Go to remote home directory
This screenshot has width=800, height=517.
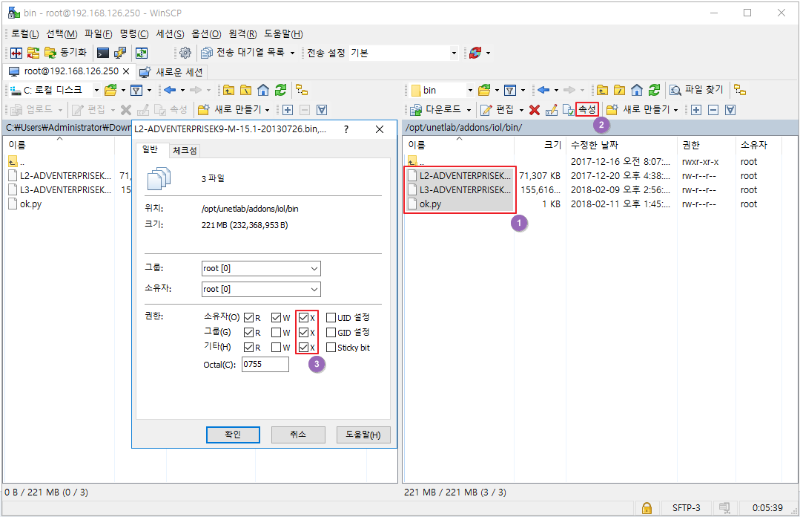point(636,89)
